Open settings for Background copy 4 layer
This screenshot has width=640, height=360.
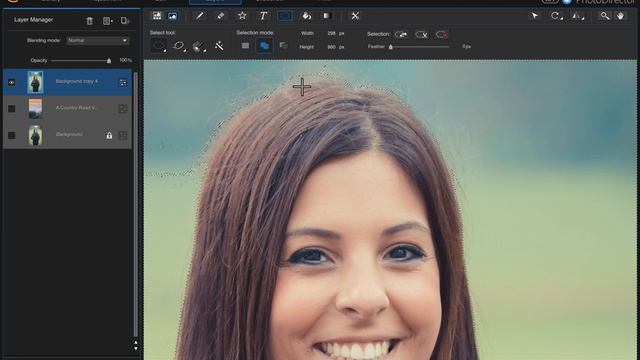point(123,82)
